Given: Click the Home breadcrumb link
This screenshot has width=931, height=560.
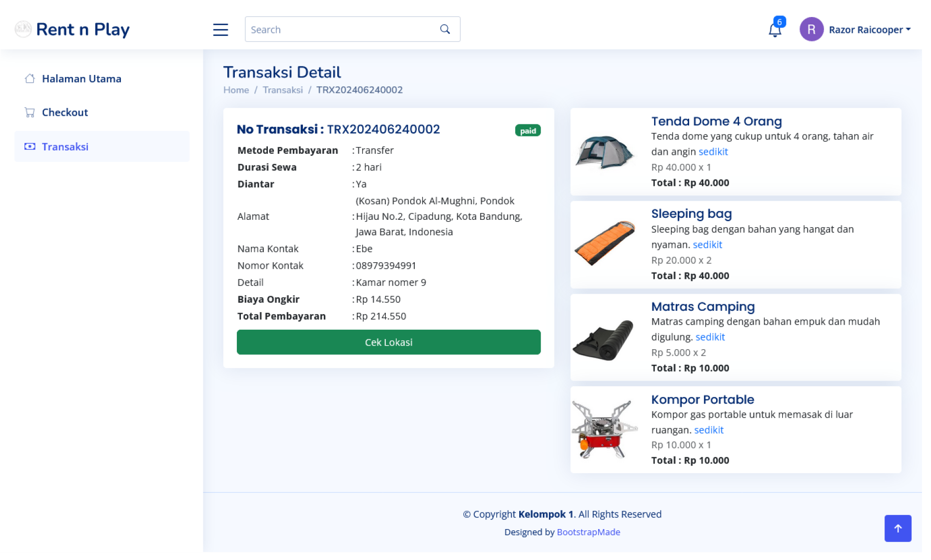Looking at the screenshot, I should pyautogui.click(x=236, y=90).
